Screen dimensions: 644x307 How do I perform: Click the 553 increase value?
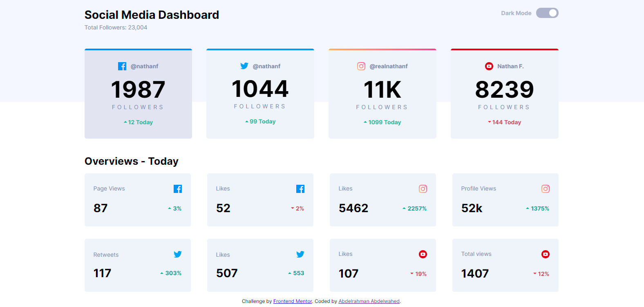(296, 273)
